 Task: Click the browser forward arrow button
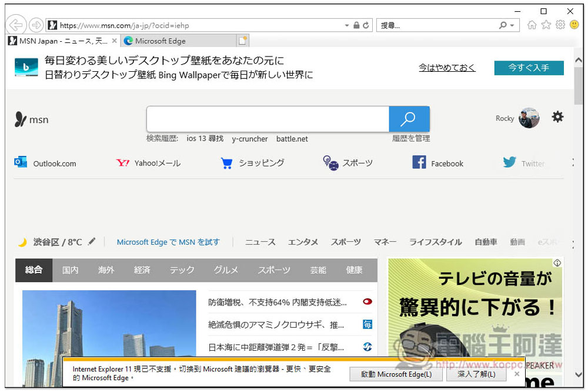[x=36, y=25]
